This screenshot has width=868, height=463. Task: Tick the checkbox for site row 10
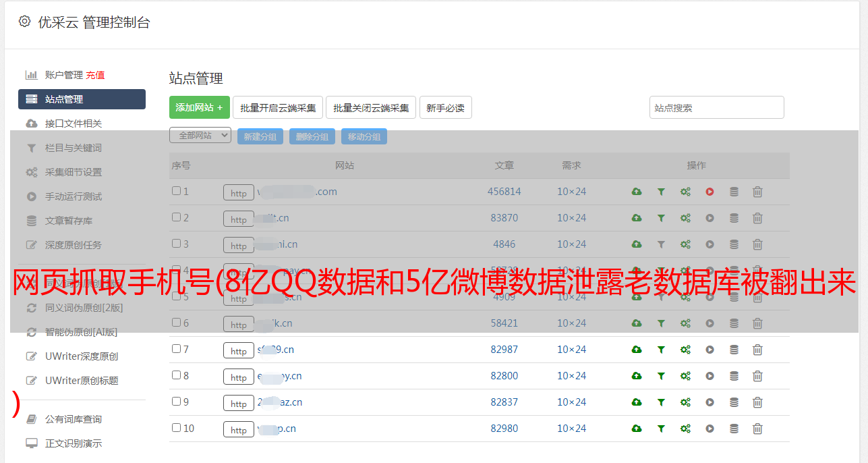click(176, 428)
